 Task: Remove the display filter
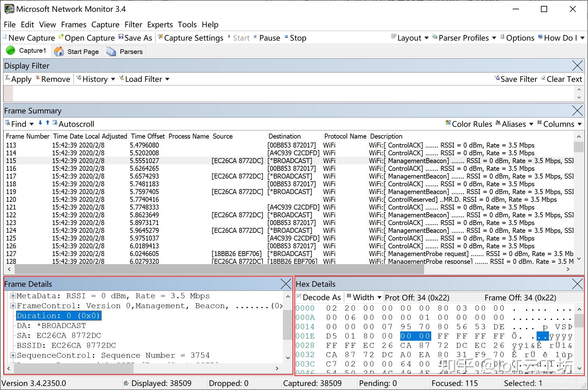click(56, 79)
